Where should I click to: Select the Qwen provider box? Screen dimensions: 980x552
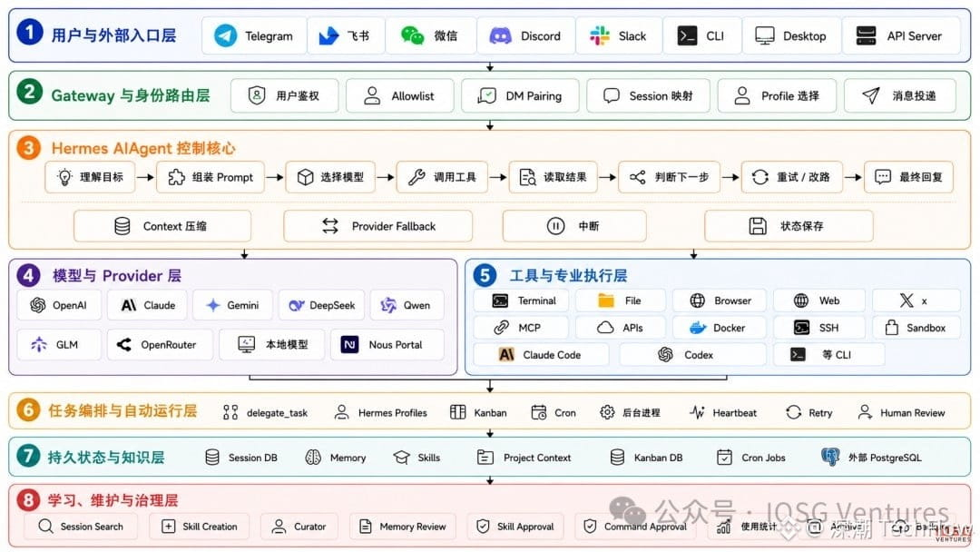click(x=407, y=305)
